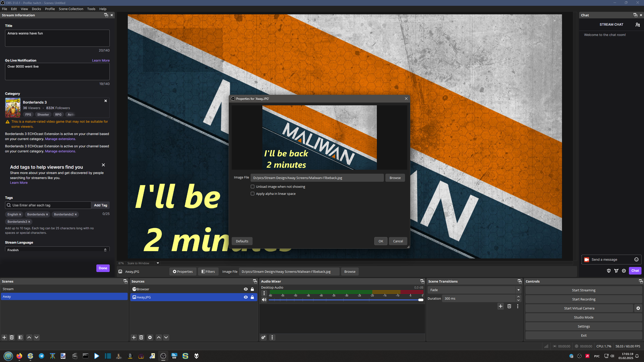Remove the Borderlands 3 category
Screen dimensions: 644x362
point(106,101)
